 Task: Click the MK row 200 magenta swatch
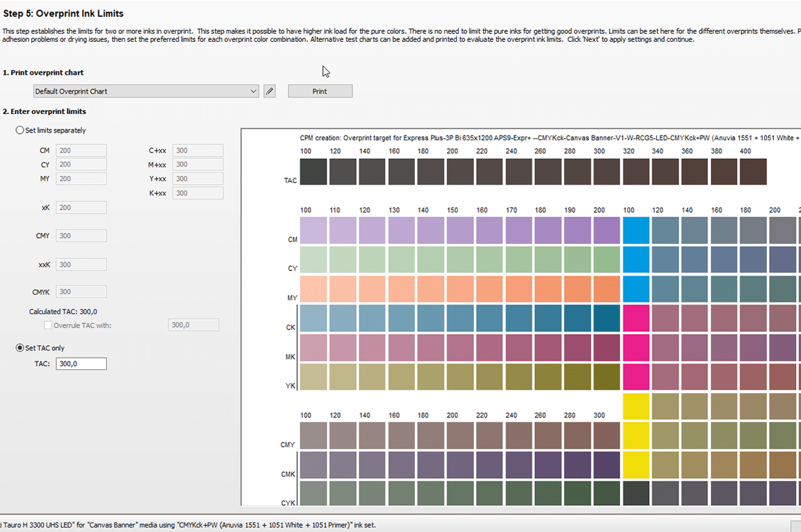pos(606,347)
